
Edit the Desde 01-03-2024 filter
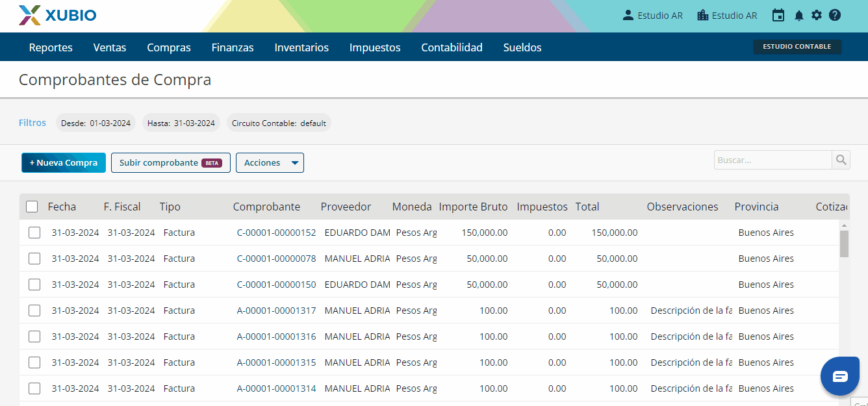pos(96,123)
